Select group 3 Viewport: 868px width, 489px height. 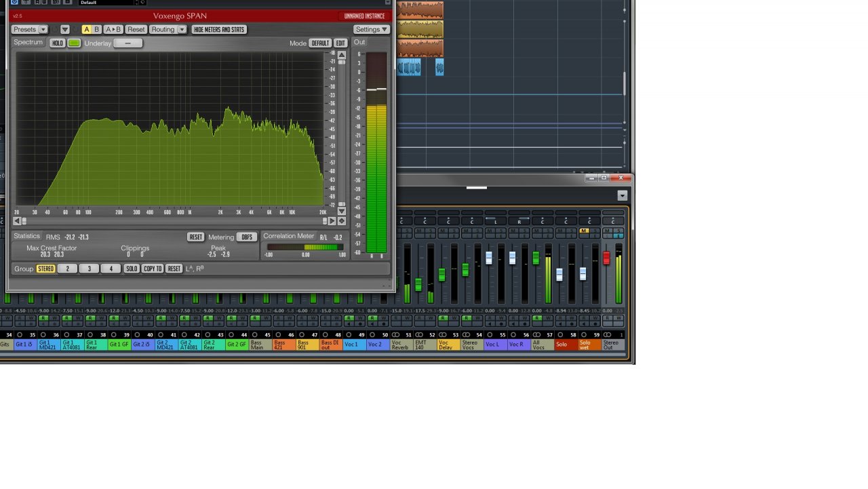(89, 269)
